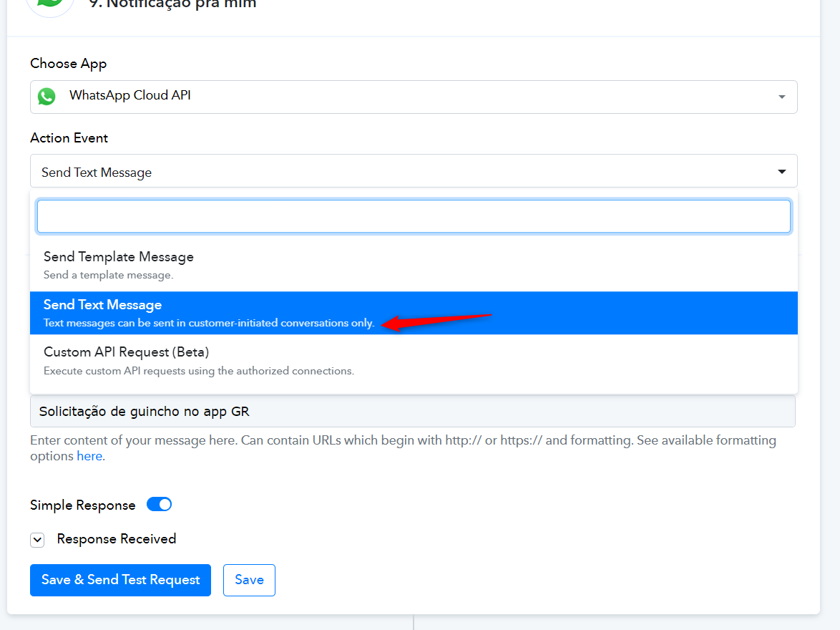Choose Custom API Request (Beta) option

pos(414,361)
